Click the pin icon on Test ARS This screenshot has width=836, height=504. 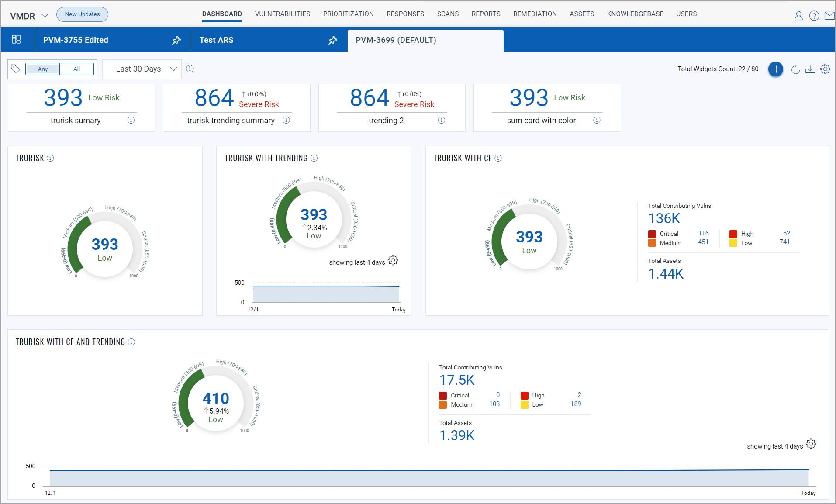[333, 40]
